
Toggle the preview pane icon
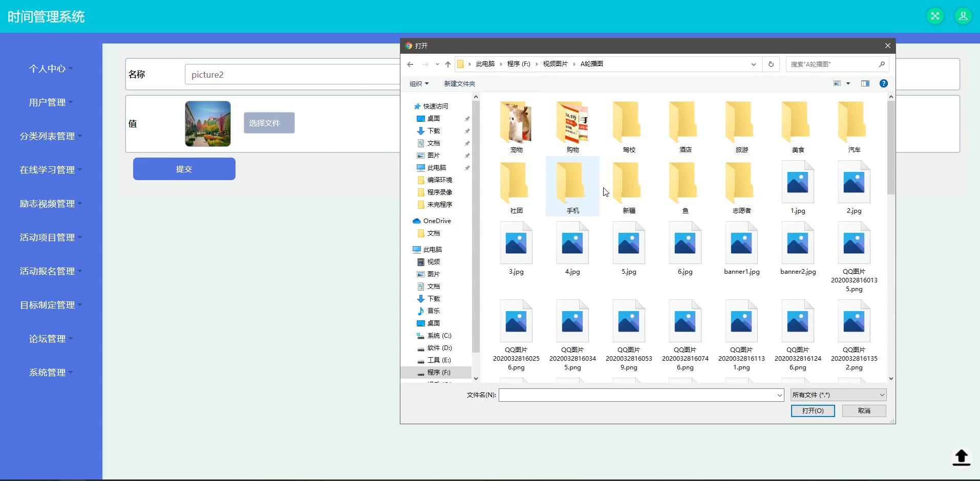pyautogui.click(x=865, y=83)
